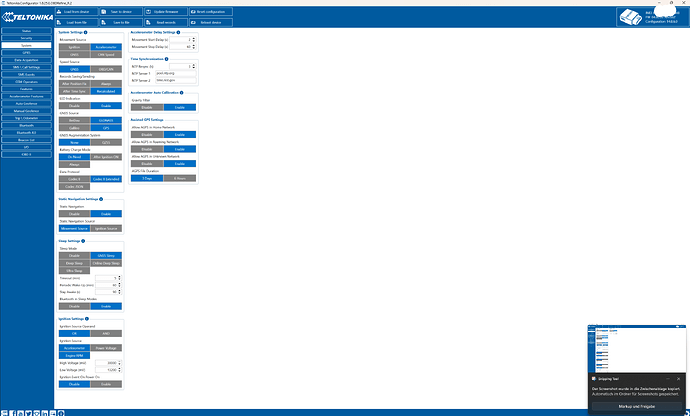This screenshot has height=416, width=690.
Task: Select After Ignition ON battery charge mode
Action: point(106,157)
